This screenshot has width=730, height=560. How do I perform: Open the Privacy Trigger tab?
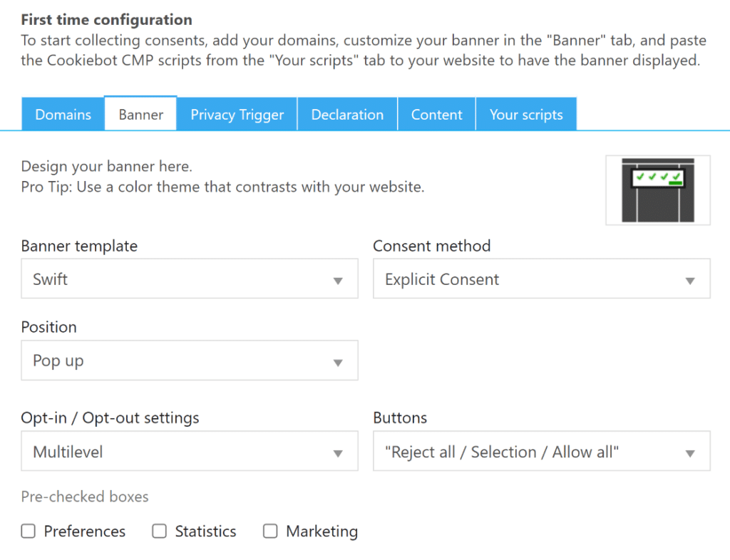(236, 113)
